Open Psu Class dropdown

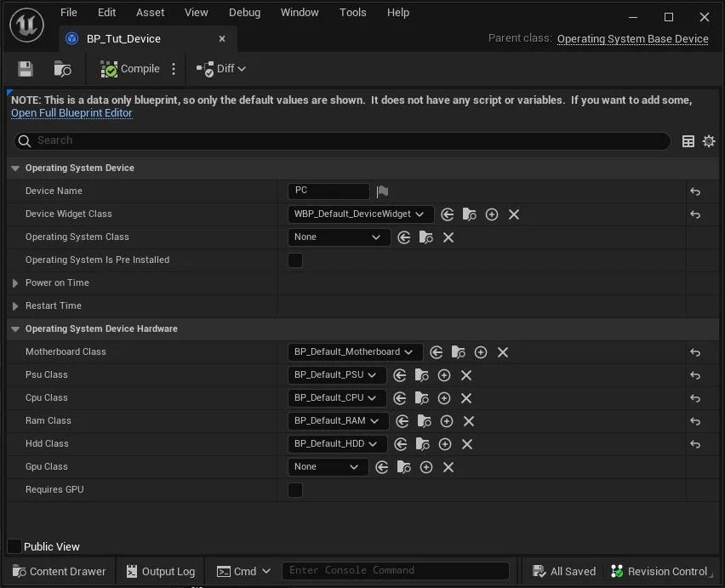[x=337, y=375]
